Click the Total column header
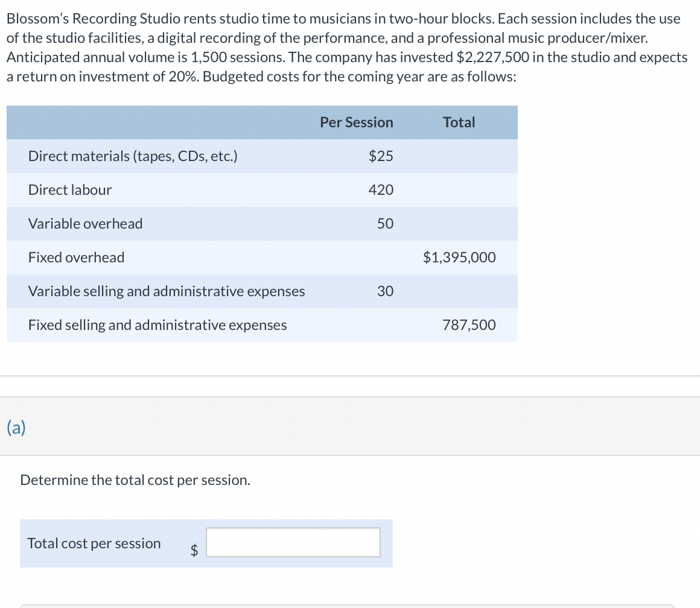Viewport: 700px width, 608px height. [x=459, y=122]
